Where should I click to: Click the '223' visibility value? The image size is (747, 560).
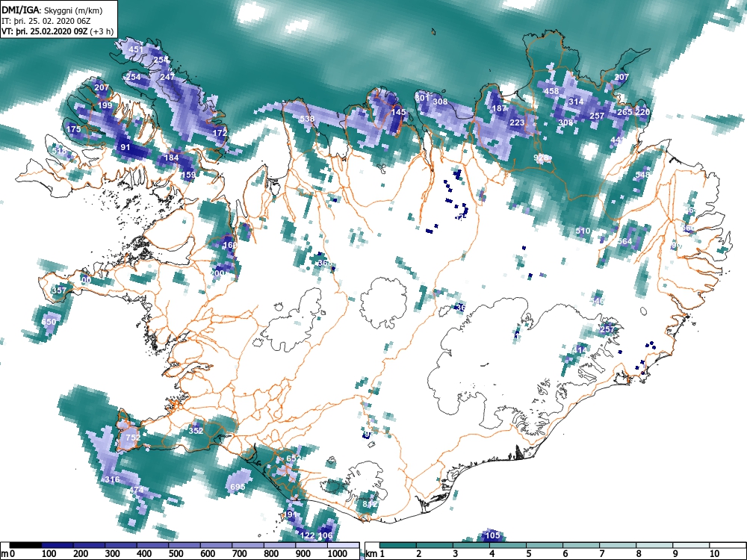pos(518,122)
